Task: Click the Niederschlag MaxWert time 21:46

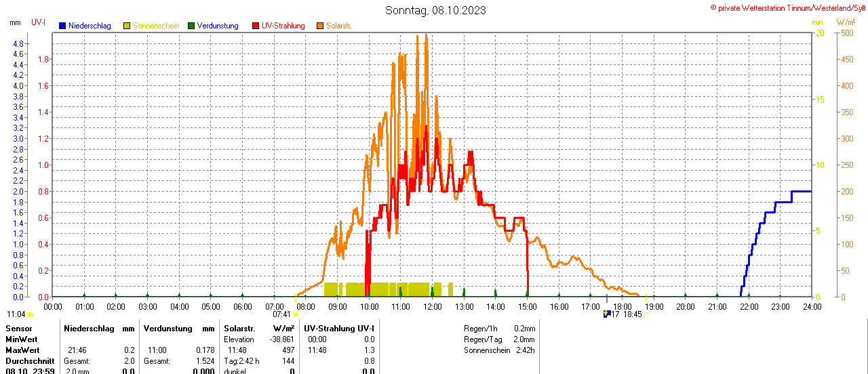Action: (x=77, y=350)
